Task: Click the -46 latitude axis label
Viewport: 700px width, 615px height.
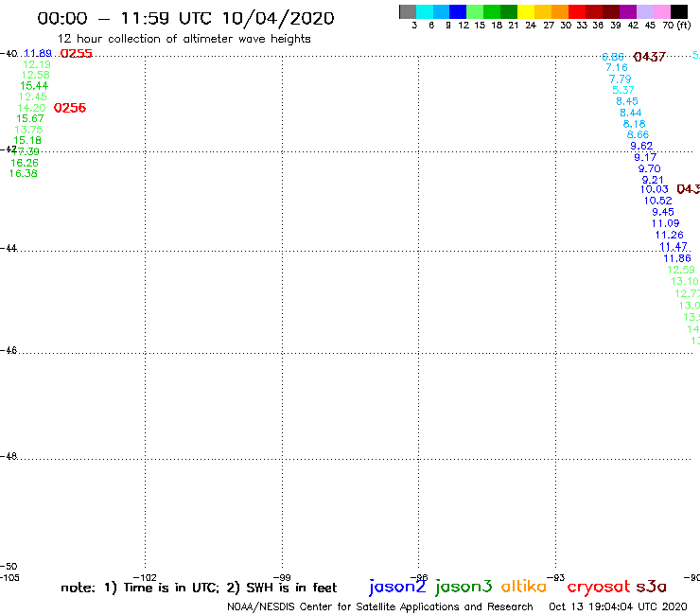Action: [9, 350]
